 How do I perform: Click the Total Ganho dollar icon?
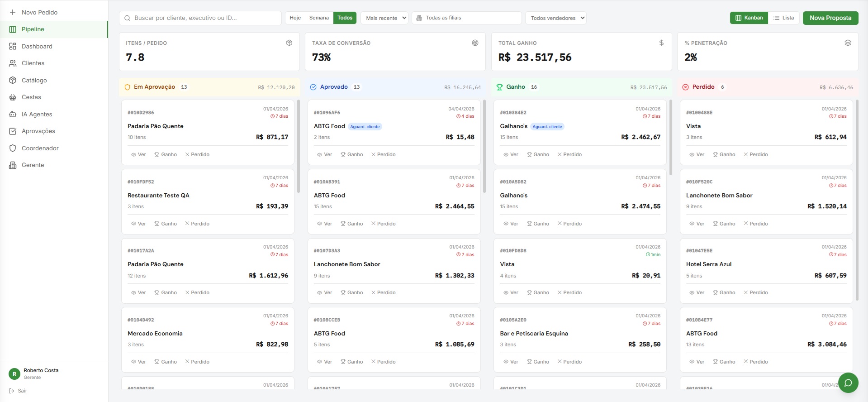pyautogui.click(x=661, y=43)
